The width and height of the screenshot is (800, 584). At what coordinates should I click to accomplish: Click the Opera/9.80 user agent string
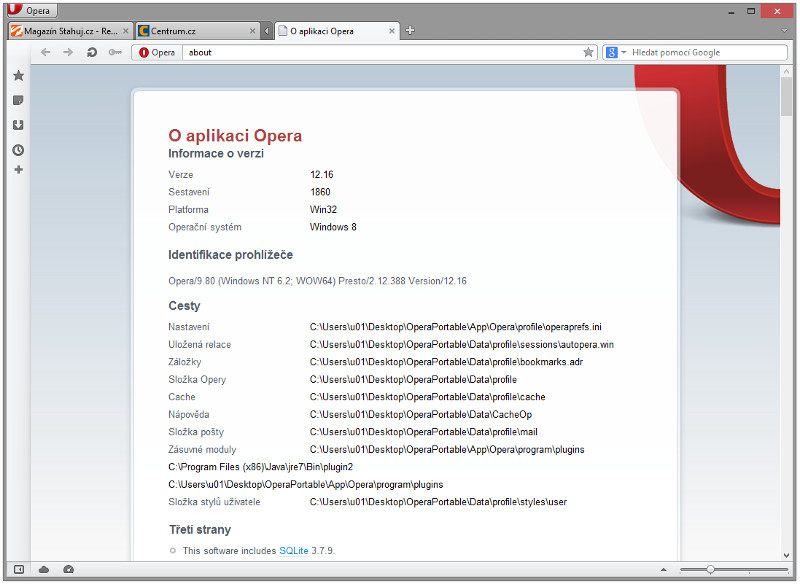pos(317,281)
